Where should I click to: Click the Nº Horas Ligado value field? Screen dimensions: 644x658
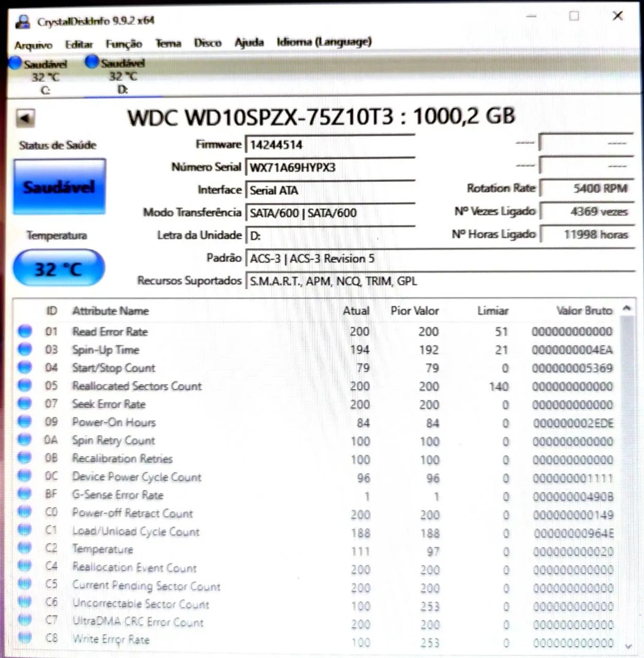587,234
